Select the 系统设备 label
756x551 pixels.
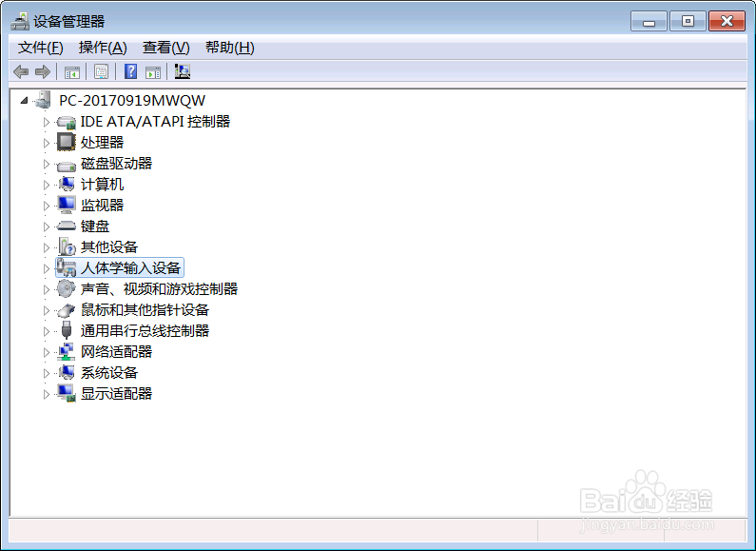pyautogui.click(x=109, y=372)
